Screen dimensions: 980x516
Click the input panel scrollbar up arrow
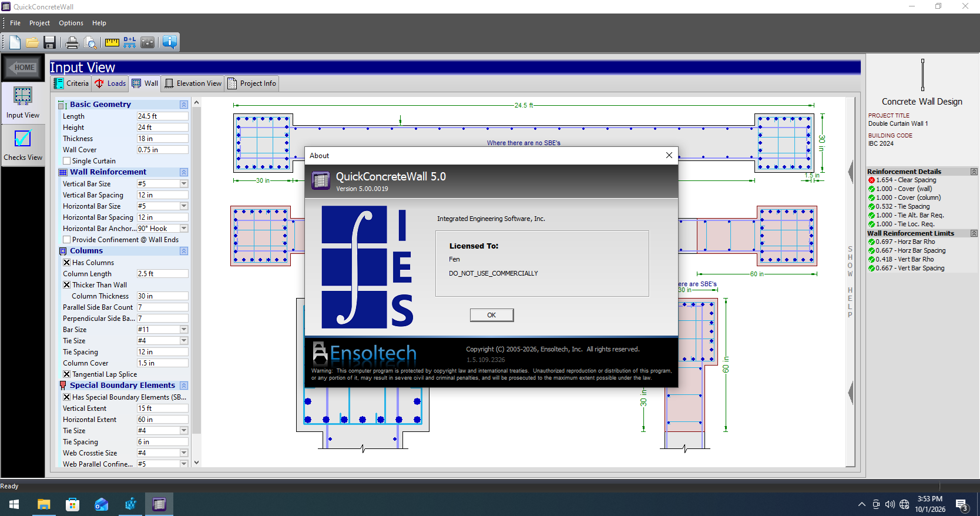(x=196, y=103)
